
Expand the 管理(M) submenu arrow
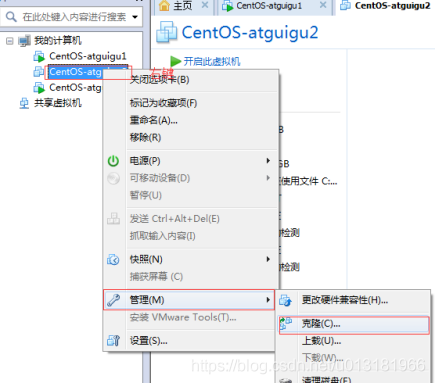click(x=268, y=300)
